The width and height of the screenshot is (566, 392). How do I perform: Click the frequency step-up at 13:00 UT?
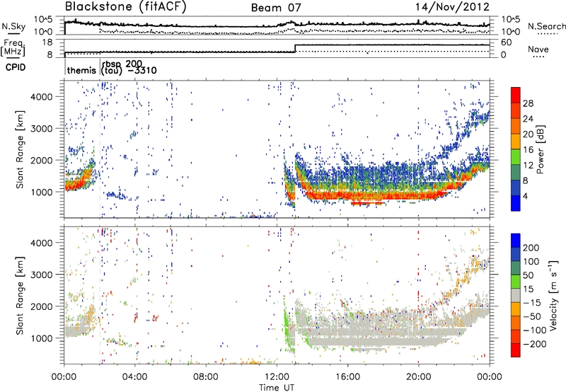[x=295, y=49]
